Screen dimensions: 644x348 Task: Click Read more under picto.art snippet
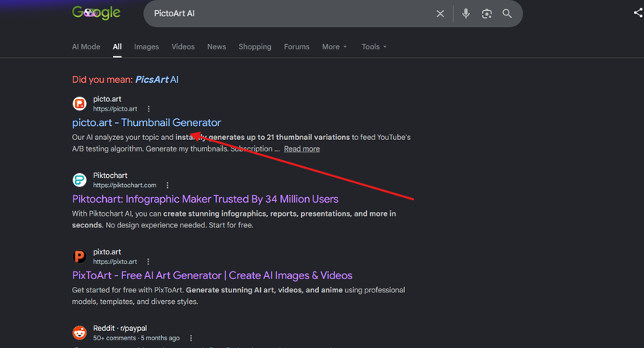302,149
